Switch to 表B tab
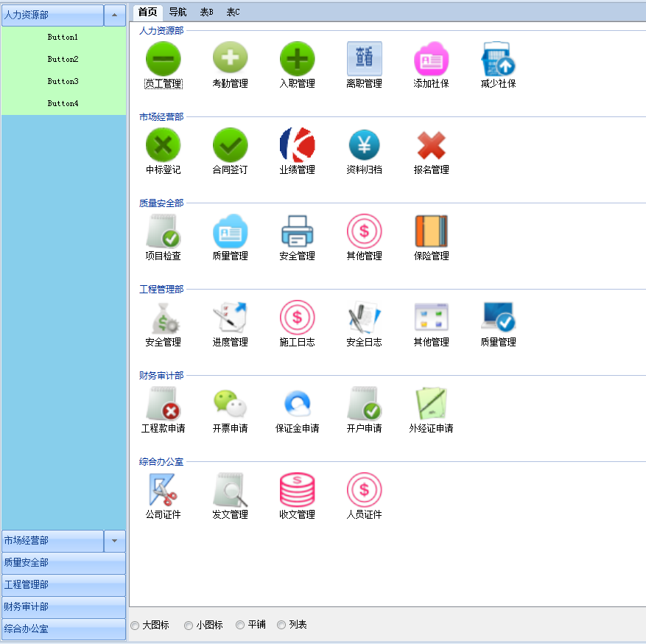Viewport: 646px width, 644px height. 207,12
